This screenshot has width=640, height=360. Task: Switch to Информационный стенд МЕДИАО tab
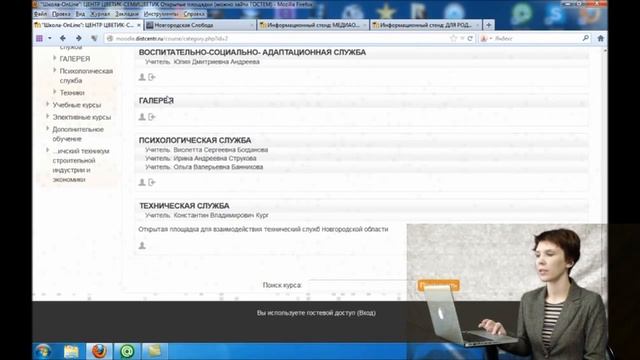(313, 25)
